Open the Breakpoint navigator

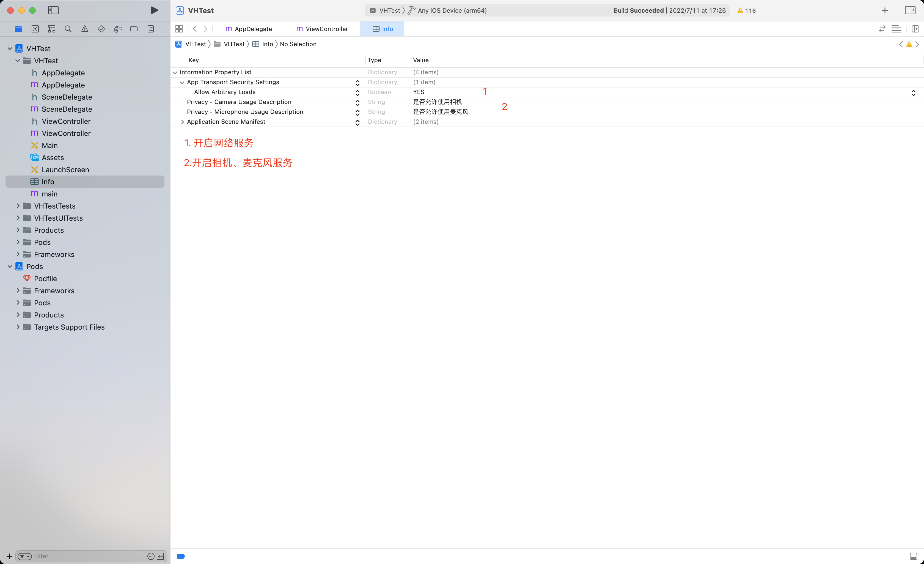[134, 29]
